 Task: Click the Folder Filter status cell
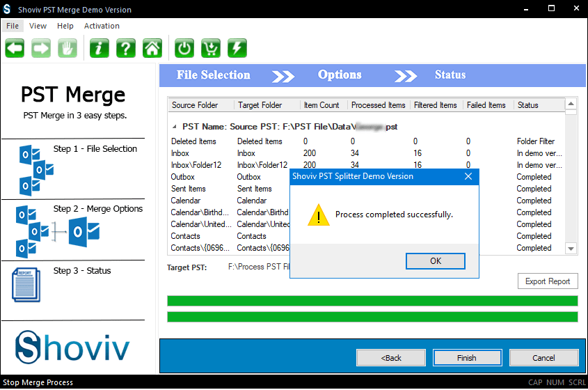(536, 141)
